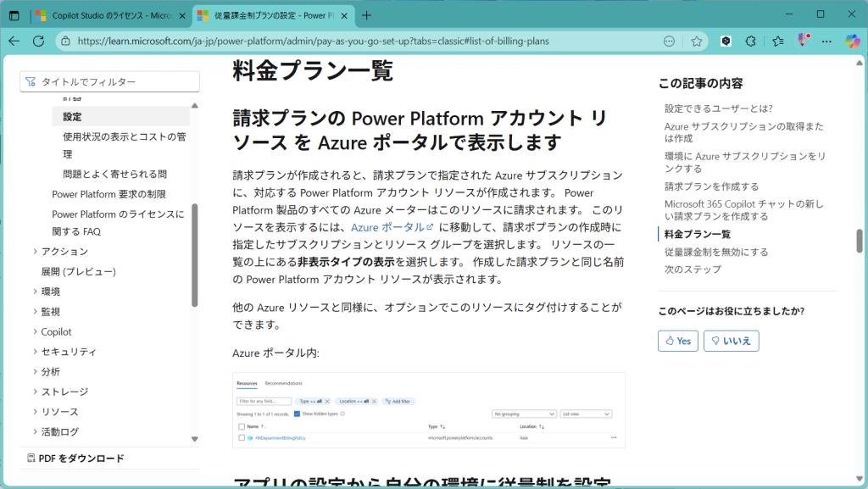The width and height of the screenshot is (868, 489).
Task: Open the tab actions menu icon
Action: pos(14,15)
